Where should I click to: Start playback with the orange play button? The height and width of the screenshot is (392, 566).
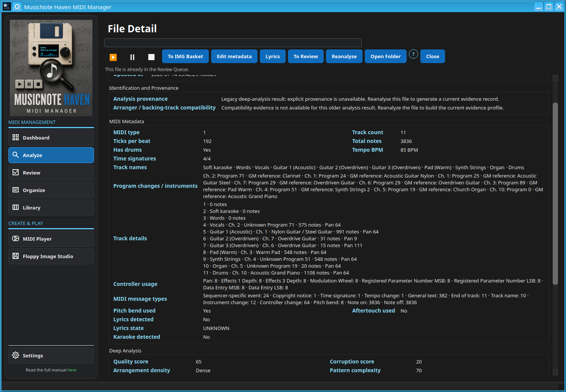[113, 57]
